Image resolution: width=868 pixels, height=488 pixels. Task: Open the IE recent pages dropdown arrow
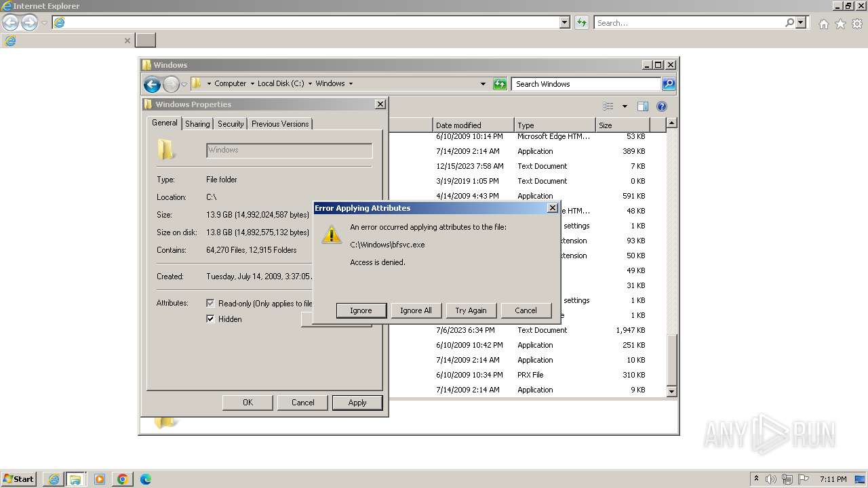[x=44, y=23]
